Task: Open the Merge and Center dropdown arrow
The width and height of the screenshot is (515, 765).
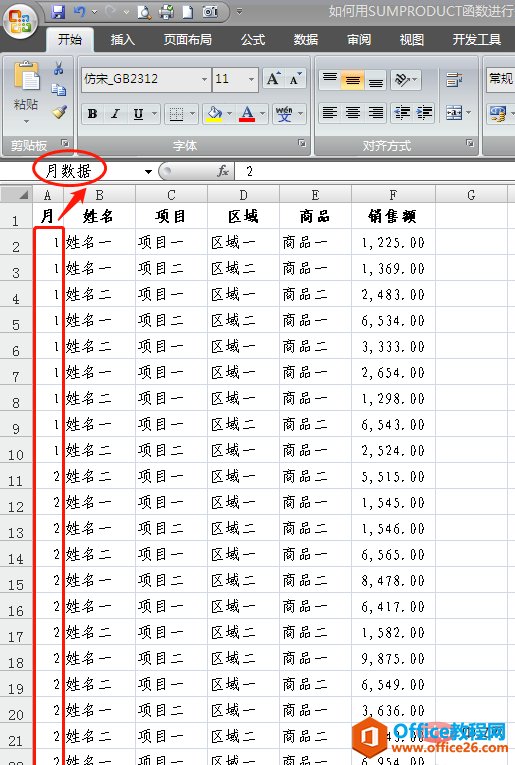Action: [469, 113]
